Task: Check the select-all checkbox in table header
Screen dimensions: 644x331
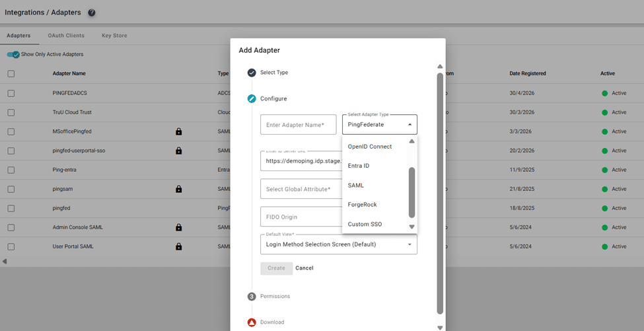Action: 11,73
